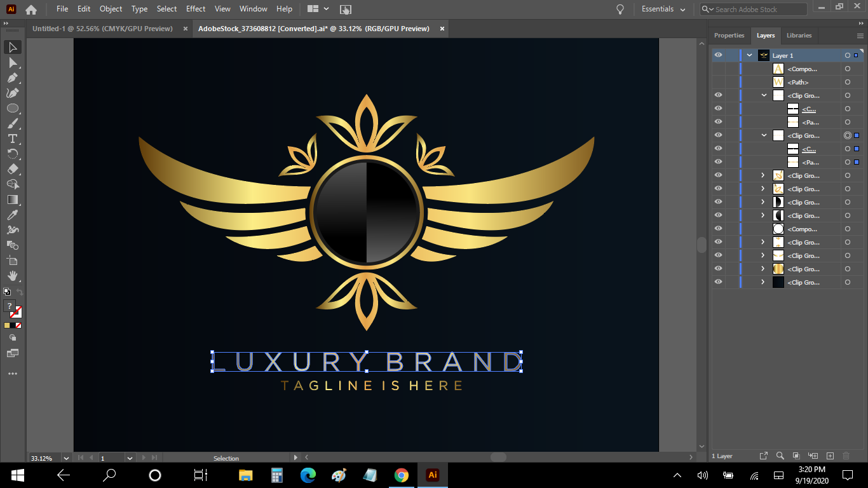
Task: Select the Selection tool
Action: click(11, 46)
